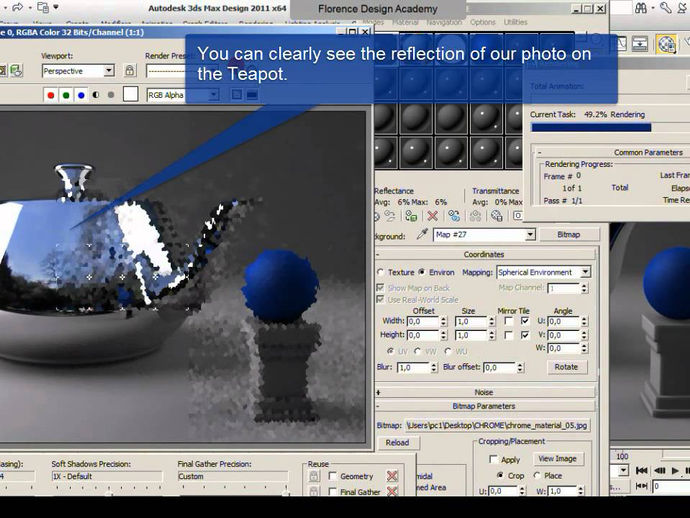690x518 pixels.
Task: Select the Place radio button
Action: tap(537, 475)
